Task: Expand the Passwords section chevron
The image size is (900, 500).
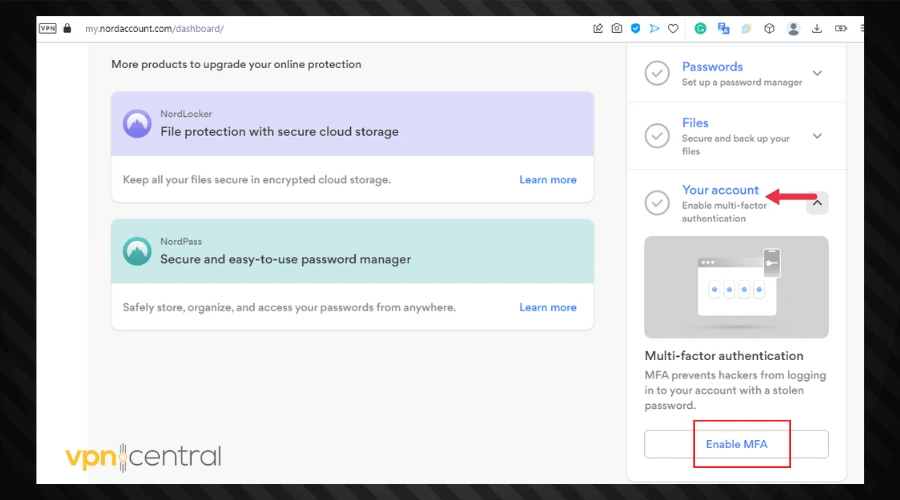Action: click(x=817, y=73)
